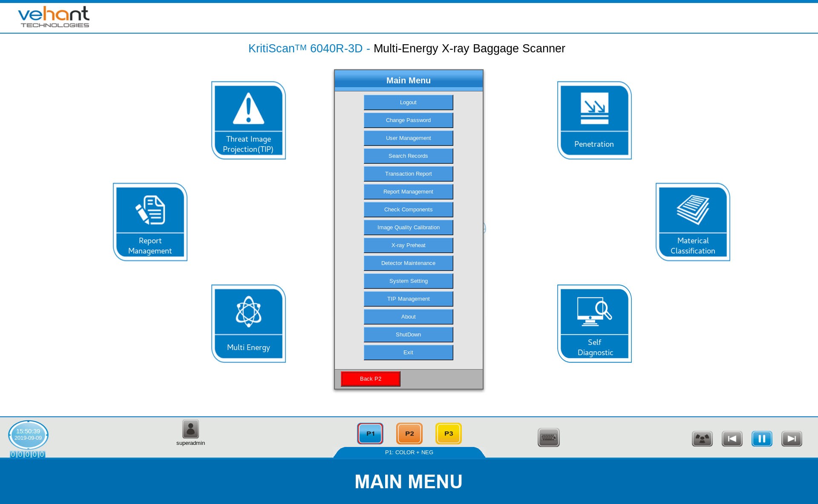This screenshot has height=504, width=818.
Task: Toggle the orange P2 preset button
Action: click(409, 433)
